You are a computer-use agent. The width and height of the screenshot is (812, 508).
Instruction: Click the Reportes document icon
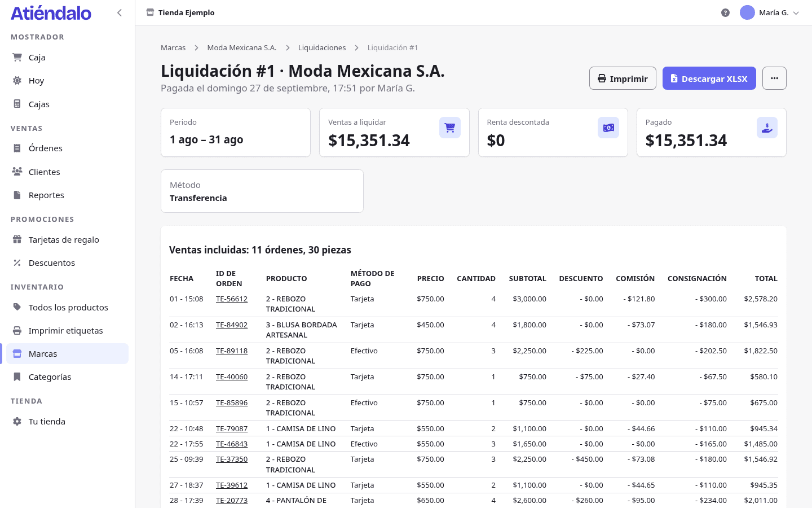(17, 195)
